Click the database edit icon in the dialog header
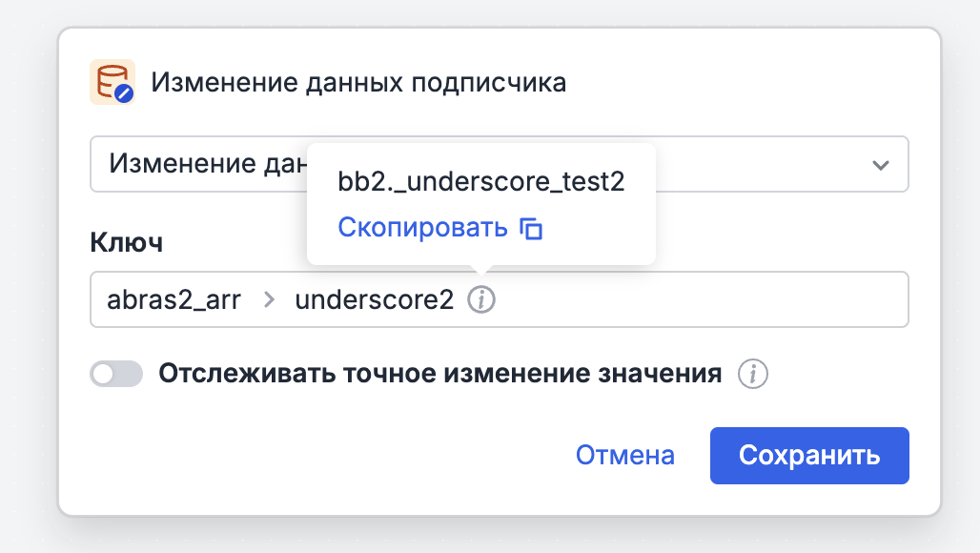This screenshot has height=553, width=980. 112,82
